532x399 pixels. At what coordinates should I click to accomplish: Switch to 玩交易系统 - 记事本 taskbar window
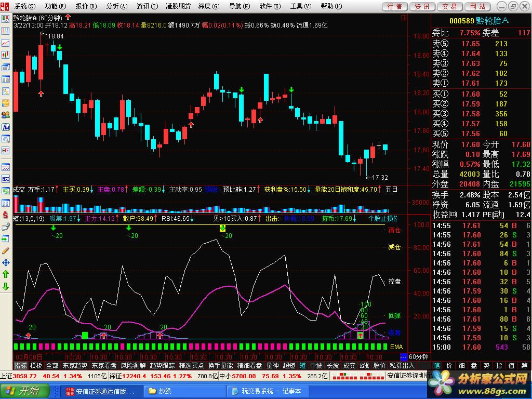tap(269, 391)
